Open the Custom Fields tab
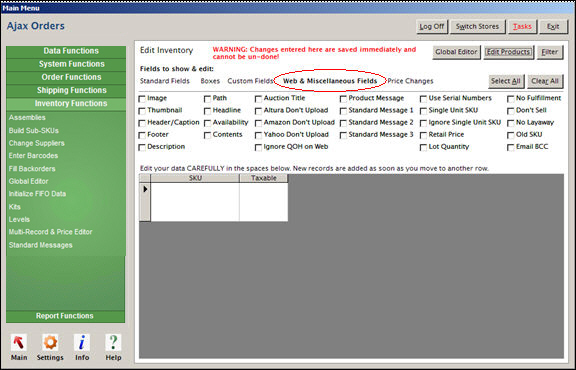The height and width of the screenshot is (370, 576). 250,81
